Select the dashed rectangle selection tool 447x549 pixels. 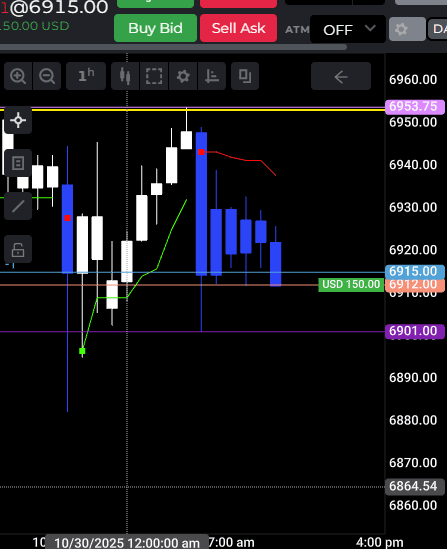coord(154,76)
